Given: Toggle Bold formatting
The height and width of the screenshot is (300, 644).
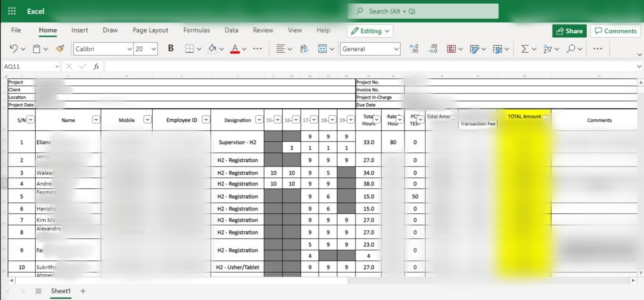Looking at the screenshot, I should [x=171, y=49].
